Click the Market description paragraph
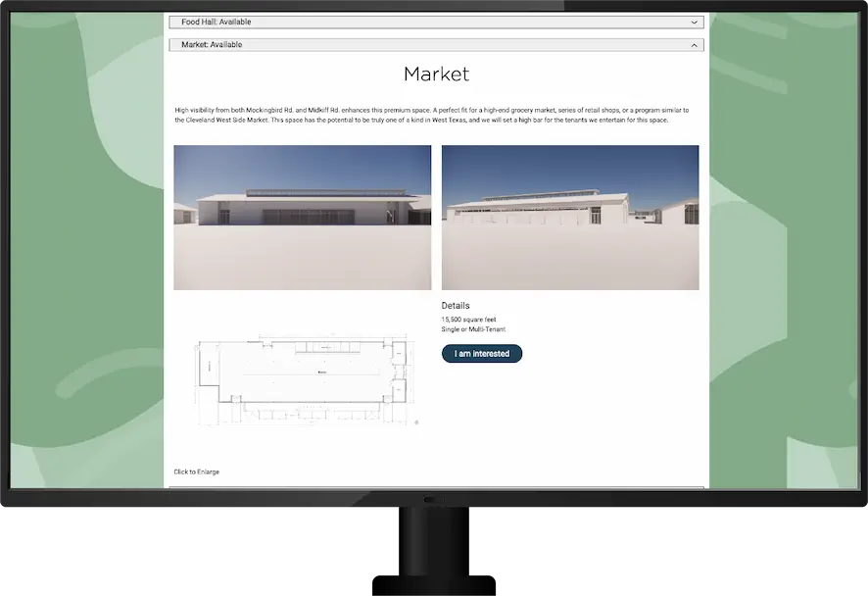 coord(431,116)
